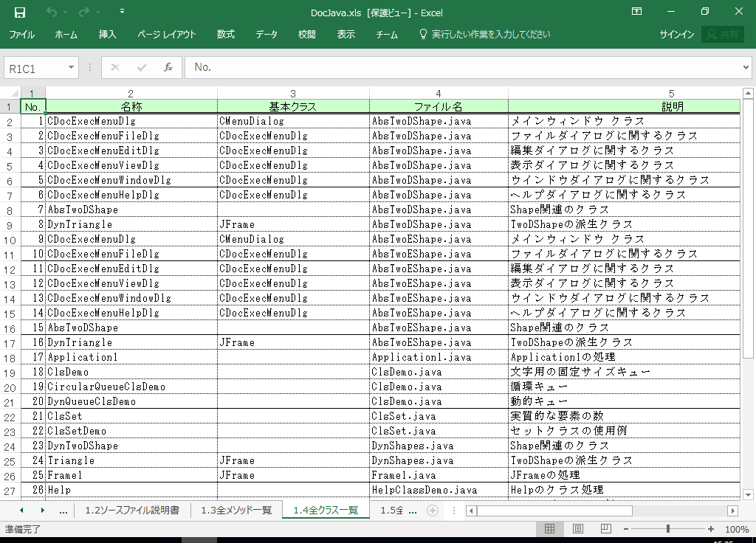Viewport: 756px width, 543px height.
Task: Click the サインイン button
Action: coord(676,35)
